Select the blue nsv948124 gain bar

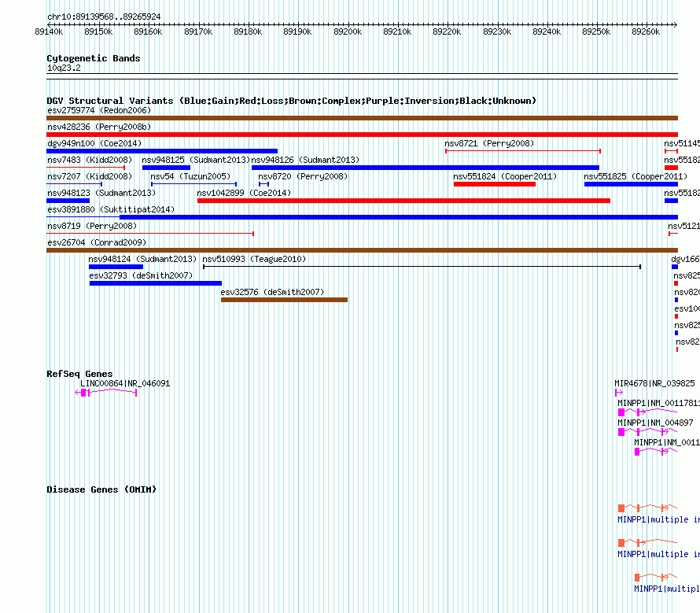click(116, 267)
